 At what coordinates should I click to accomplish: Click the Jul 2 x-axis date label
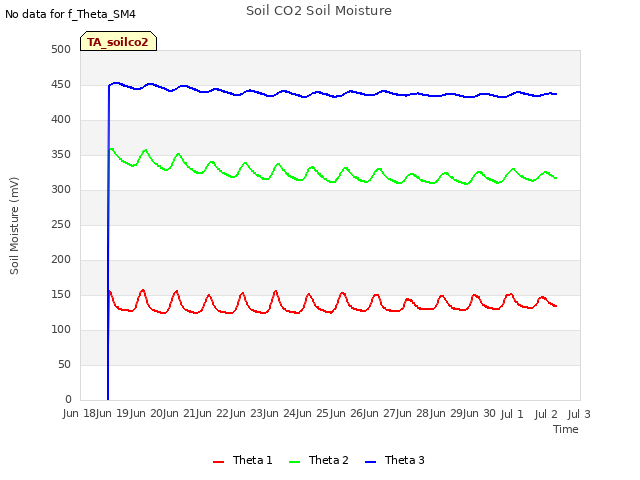coord(546,414)
